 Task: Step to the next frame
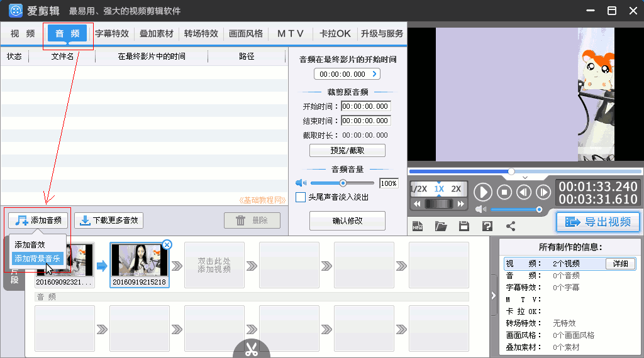click(x=542, y=192)
